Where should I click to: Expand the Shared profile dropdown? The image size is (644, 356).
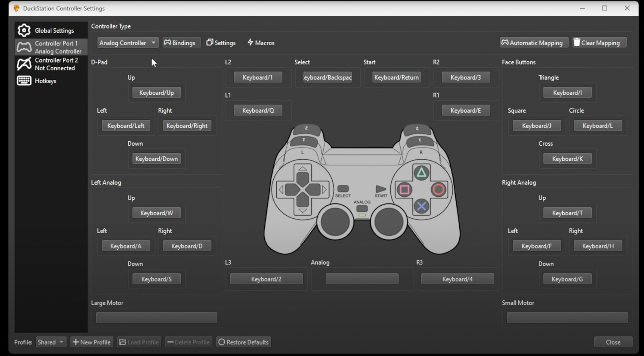coord(51,342)
